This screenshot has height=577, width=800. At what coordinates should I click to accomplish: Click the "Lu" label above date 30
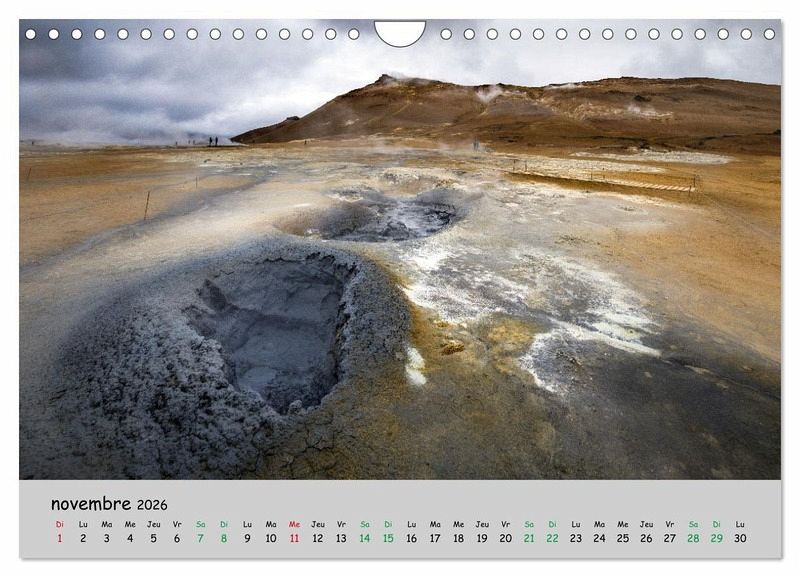click(740, 524)
